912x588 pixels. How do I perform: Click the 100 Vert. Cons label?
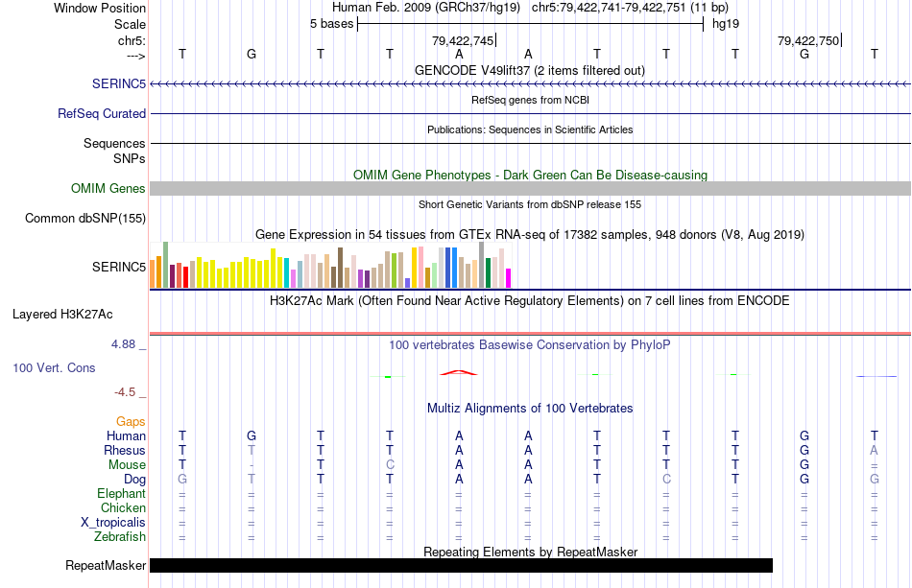coord(54,367)
